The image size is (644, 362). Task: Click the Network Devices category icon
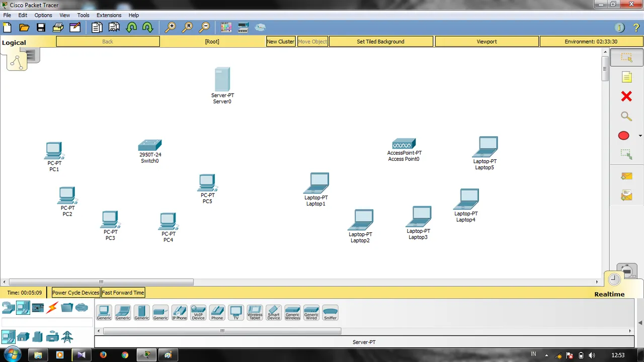coord(8,307)
